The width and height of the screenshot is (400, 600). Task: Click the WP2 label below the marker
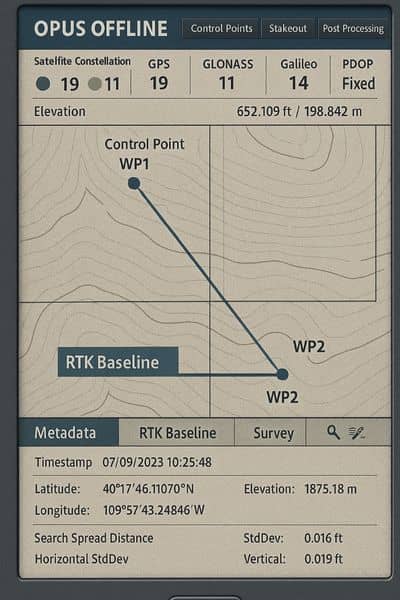[x=282, y=397]
